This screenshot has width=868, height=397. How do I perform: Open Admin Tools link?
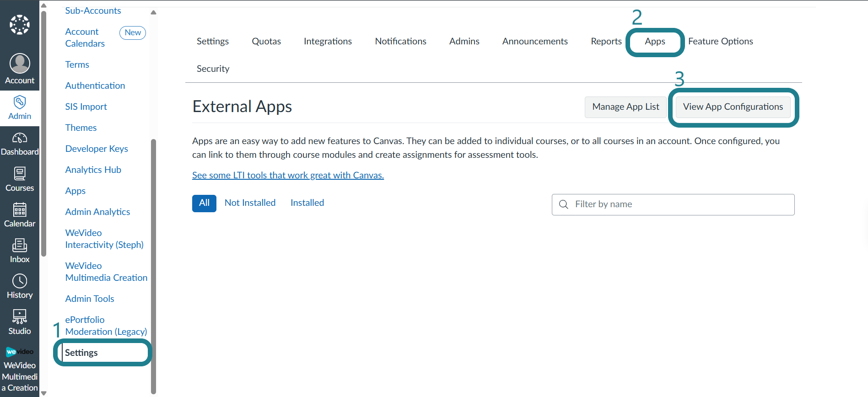90,299
